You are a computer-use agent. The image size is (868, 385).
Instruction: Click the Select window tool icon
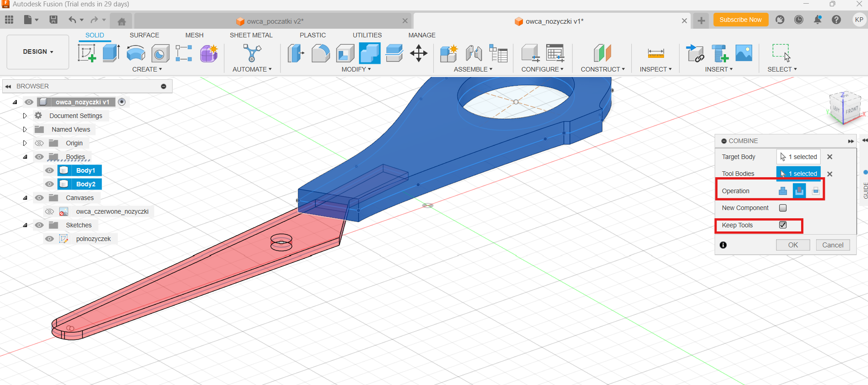pos(782,53)
